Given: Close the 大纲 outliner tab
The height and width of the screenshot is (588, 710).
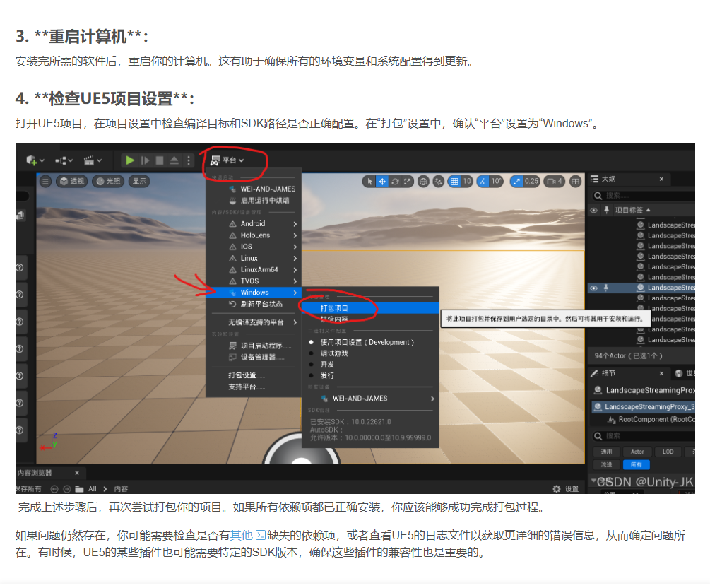Looking at the screenshot, I should click(661, 179).
